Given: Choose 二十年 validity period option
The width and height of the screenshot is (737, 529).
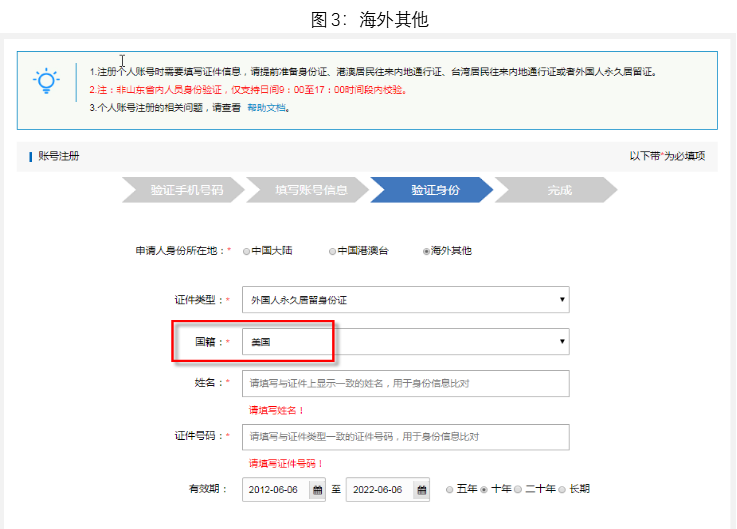Looking at the screenshot, I should 520,489.
